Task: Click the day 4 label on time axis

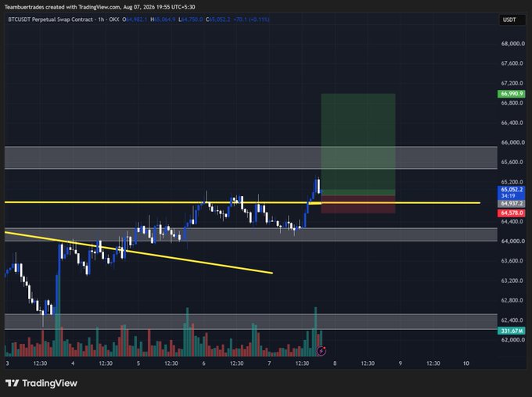Action: pos(73,363)
